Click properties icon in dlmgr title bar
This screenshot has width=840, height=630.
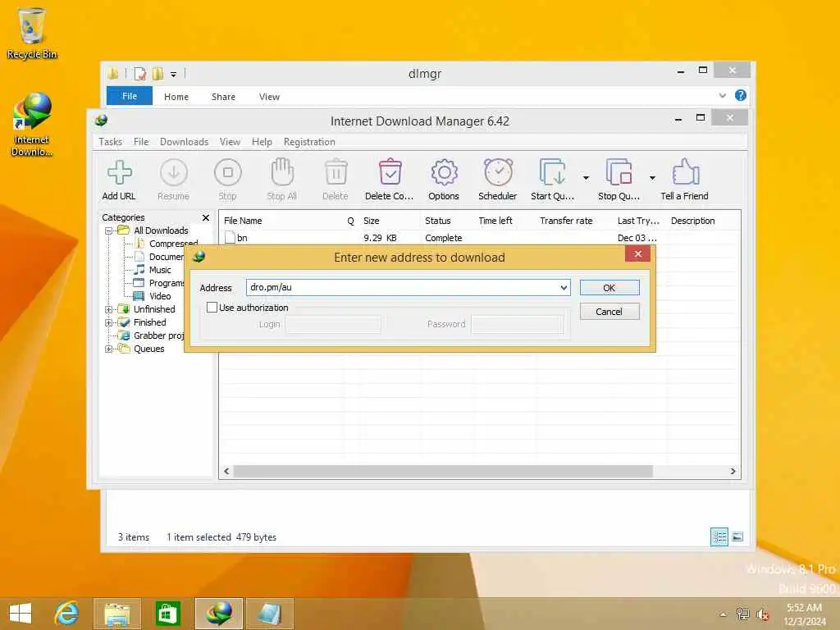coord(139,73)
